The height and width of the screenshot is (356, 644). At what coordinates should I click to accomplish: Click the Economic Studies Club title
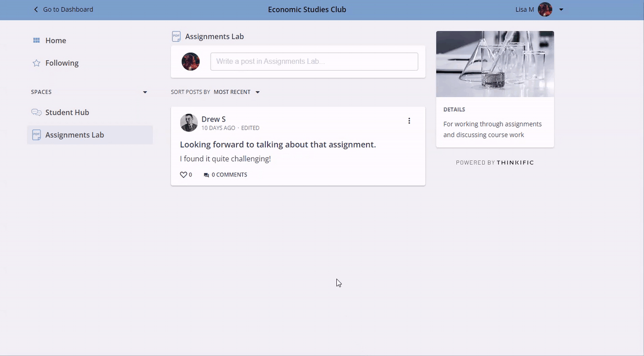coord(307,9)
